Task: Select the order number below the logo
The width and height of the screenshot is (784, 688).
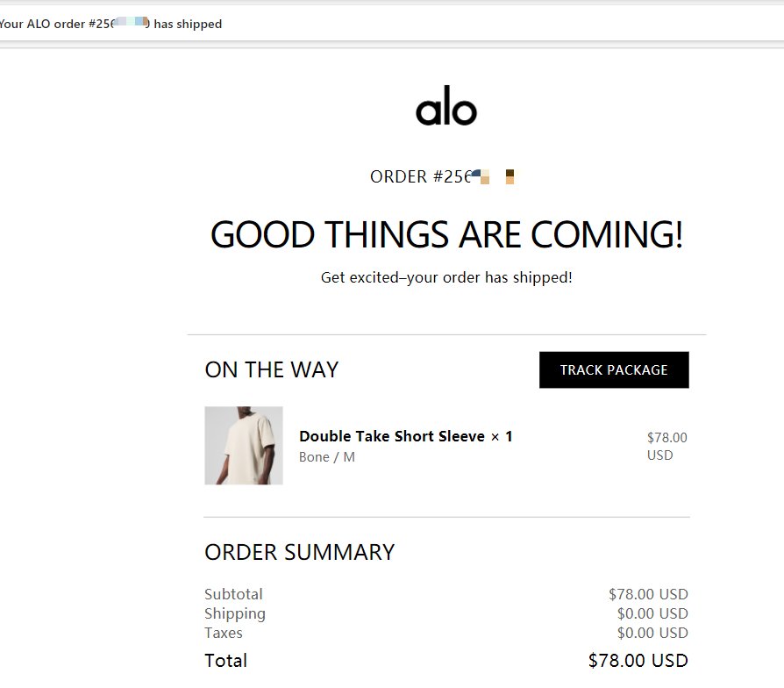Action: click(442, 177)
